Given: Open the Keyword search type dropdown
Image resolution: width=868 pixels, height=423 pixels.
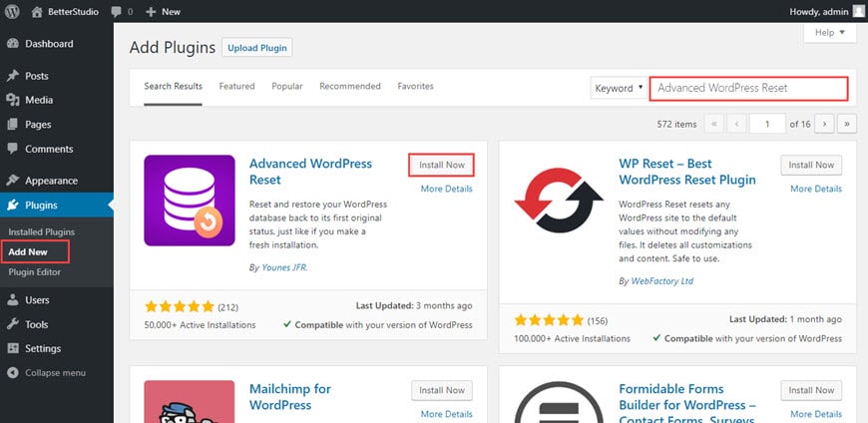Looking at the screenshot, I should click(619, 88).
